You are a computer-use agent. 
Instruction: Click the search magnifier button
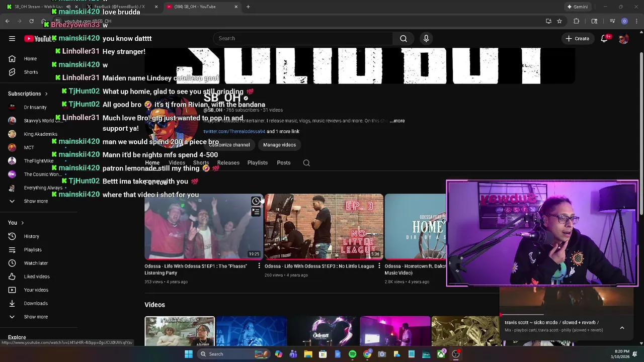point(404,38)
